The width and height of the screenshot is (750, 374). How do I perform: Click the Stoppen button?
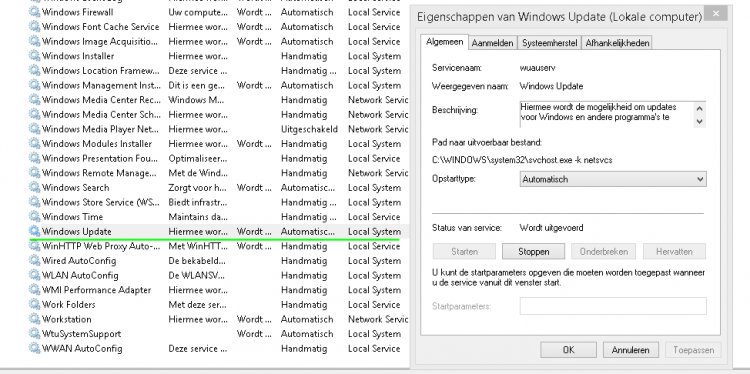tap(533, 252)
